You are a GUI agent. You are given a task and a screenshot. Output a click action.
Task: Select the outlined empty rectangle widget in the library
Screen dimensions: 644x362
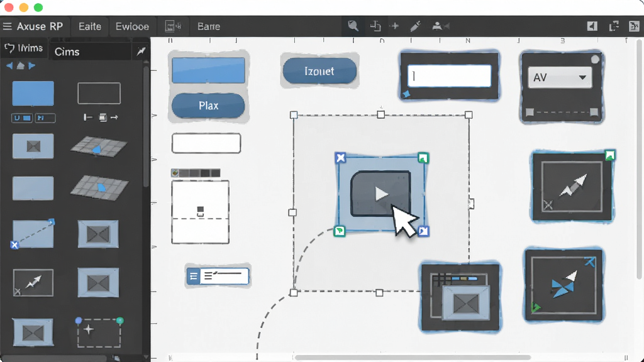click(x=99, y=93)
